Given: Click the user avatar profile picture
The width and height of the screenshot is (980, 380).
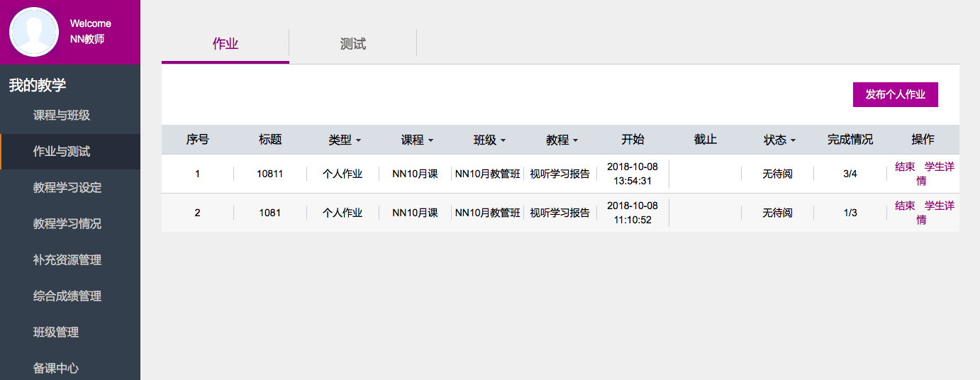Looking at the screenshot, I should pyautogui.click(x=34, y=32).
